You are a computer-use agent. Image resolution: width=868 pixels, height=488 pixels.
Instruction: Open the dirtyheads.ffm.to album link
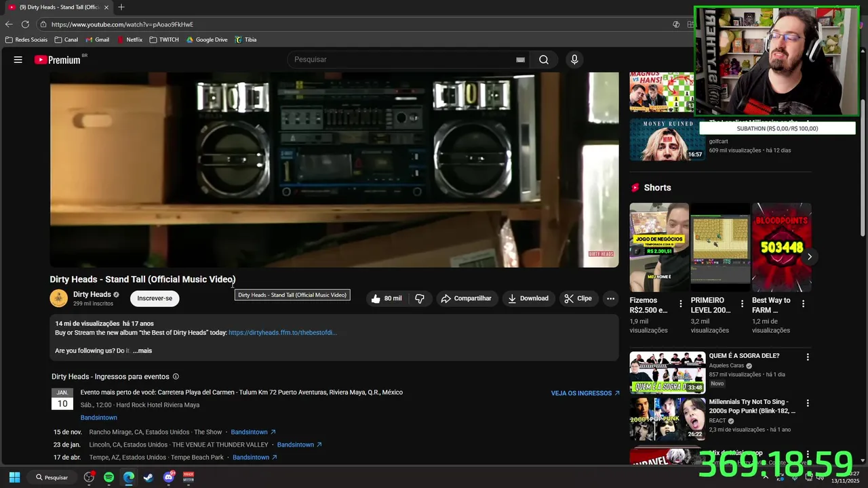click(283, 333)
